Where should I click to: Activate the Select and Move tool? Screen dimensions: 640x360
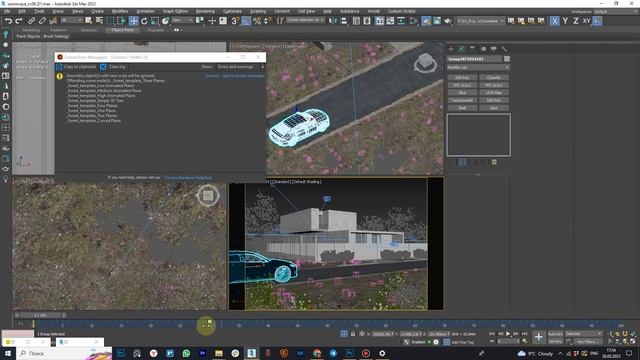133,21
